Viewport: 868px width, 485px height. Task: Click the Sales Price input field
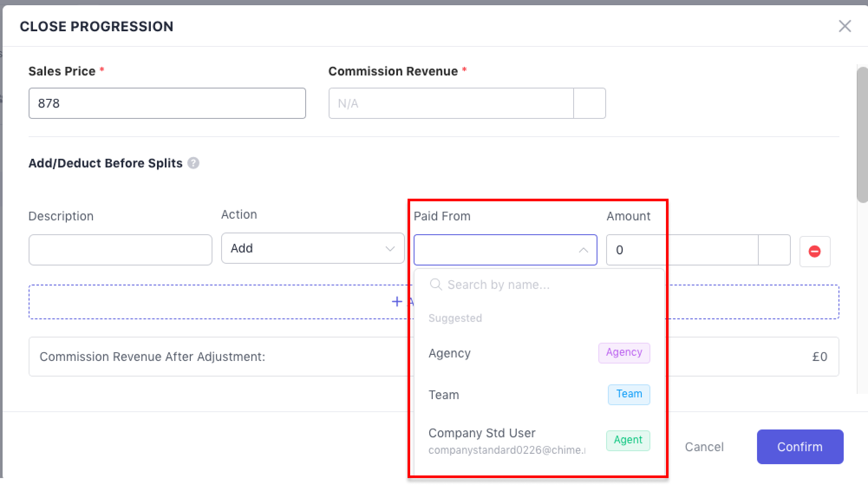pyautogui.click(x=167, y=103)
